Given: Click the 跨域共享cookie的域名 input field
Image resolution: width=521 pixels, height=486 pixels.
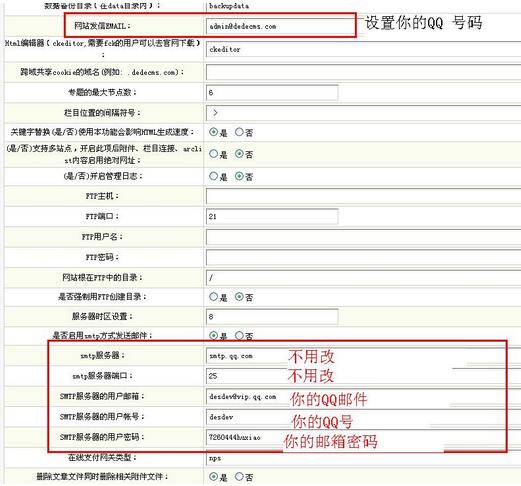Looking at the screenshot, I should 363,72.
